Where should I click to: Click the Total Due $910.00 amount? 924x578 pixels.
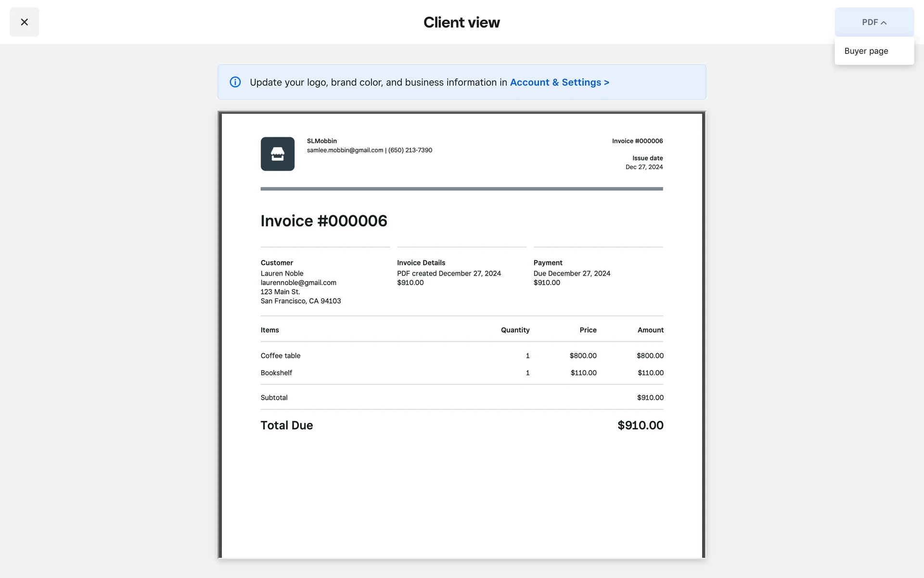640,425
